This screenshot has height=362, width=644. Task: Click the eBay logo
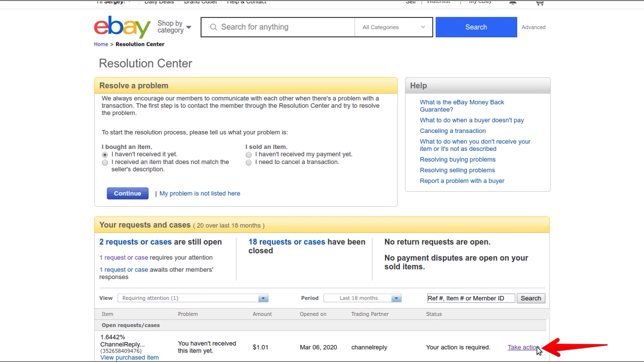click(x=122, y=27)
